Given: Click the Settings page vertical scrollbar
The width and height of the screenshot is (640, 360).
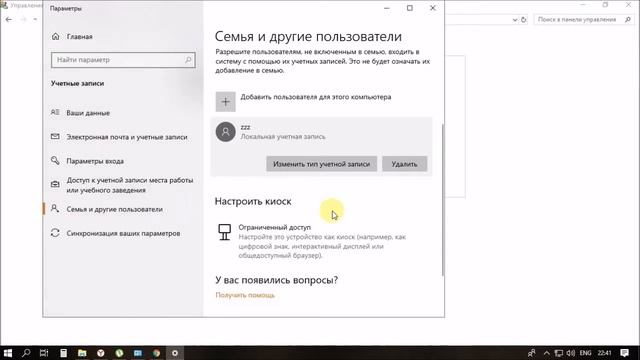Looking at the screenshot, I should click(x=443, y=200).
